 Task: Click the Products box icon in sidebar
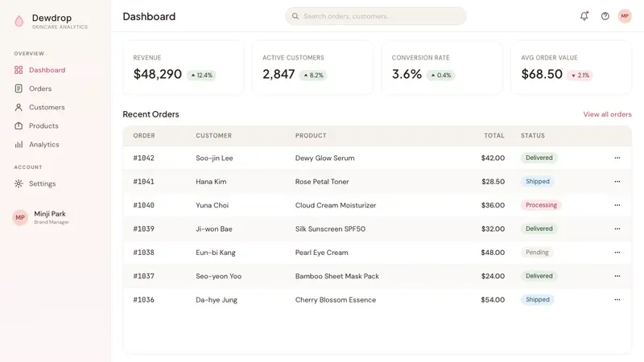click(x=19, y=126)
